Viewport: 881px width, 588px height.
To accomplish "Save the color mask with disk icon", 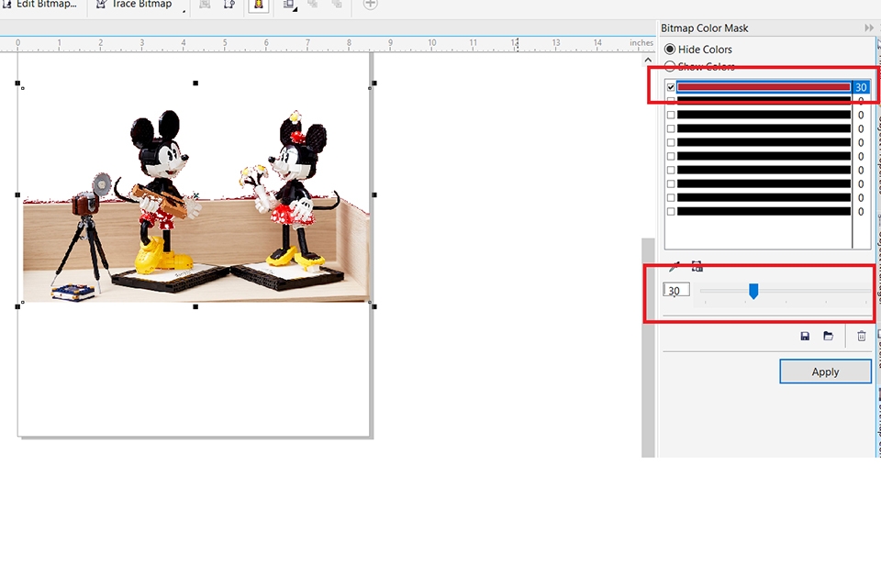I will pyautogui.click(x=805, y=337).
